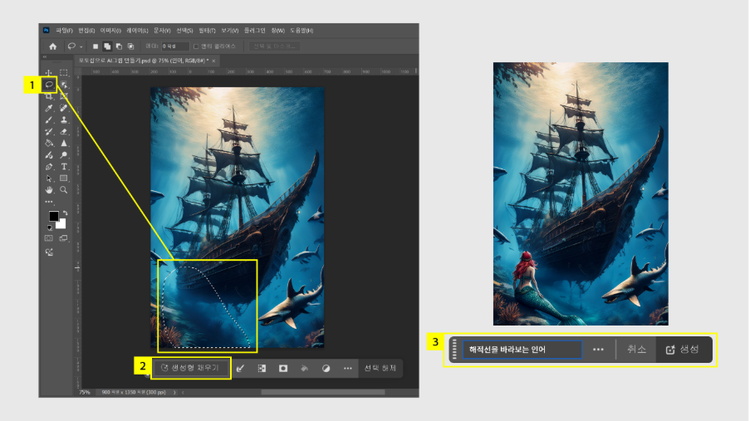The width and height of the screenshot is (750, 421).
Task: Click the Smudge-looking tool left of Dodge
Action: point(49,155)
